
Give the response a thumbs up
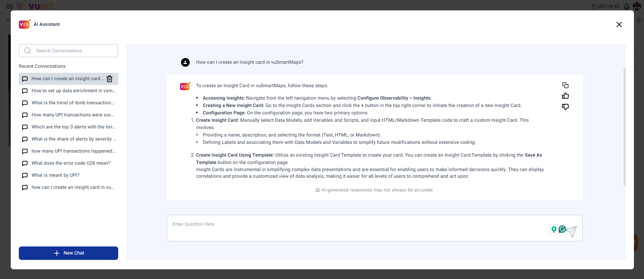point(565,96)
